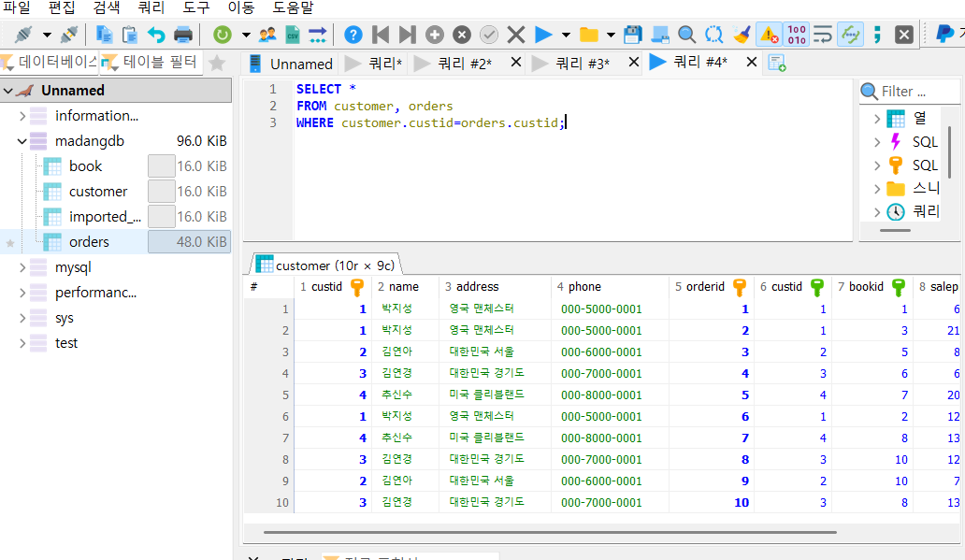Select the book table in tree
Viewport: 965px width, 560px height.
85,166
